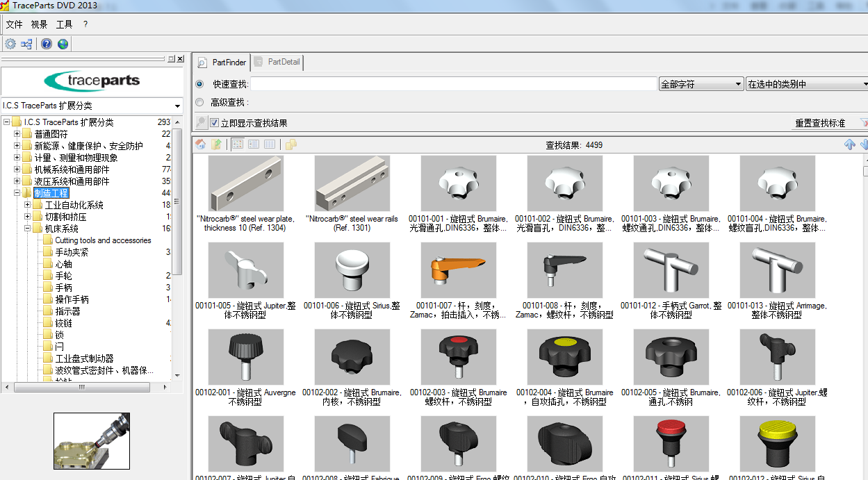Select the 高级查找 radio button

(x=200, y=102)
